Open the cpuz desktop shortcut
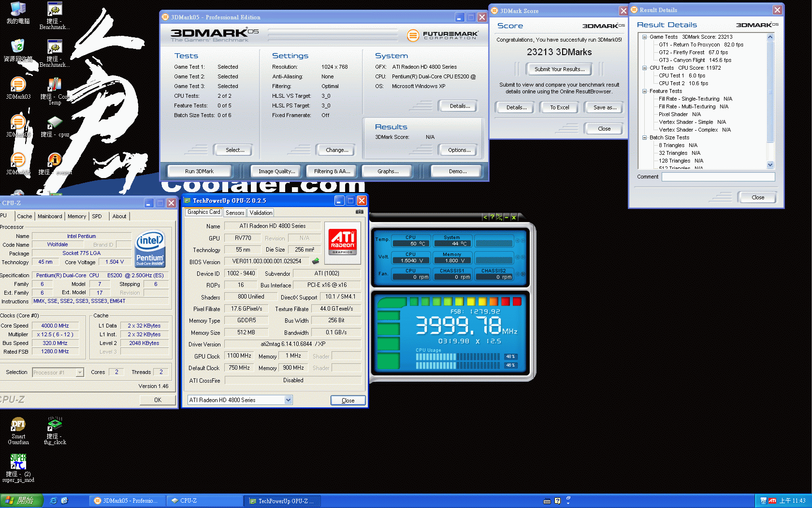This screenshot has width=812, height=508. click(x=55, y=126)
